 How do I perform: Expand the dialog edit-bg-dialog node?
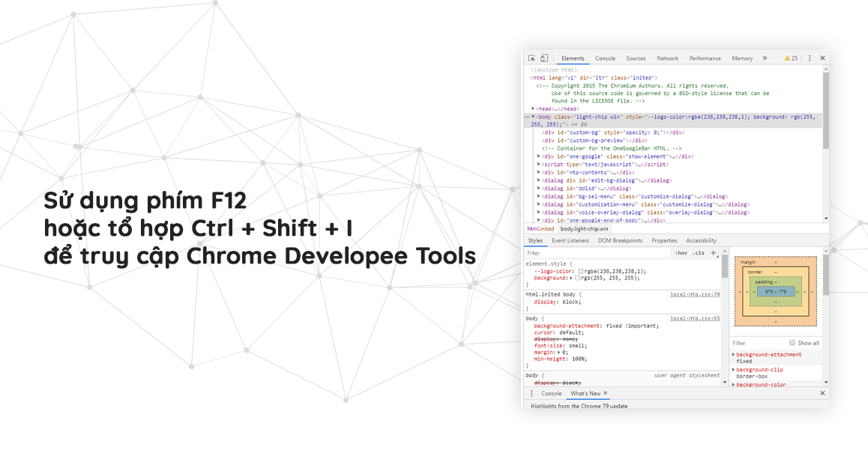tap(539, 180)
